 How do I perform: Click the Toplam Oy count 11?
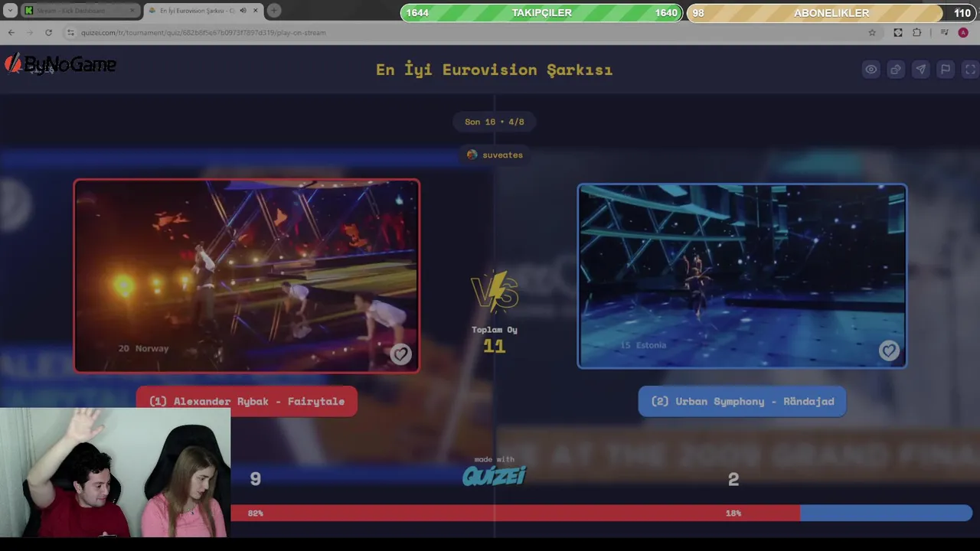tap(495, 346)
